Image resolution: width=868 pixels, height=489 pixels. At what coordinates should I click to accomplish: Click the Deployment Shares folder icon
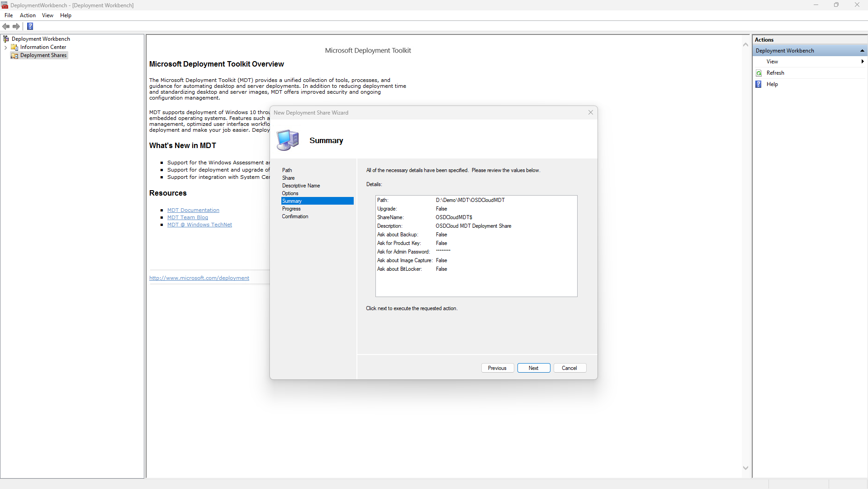click(14, 55)
